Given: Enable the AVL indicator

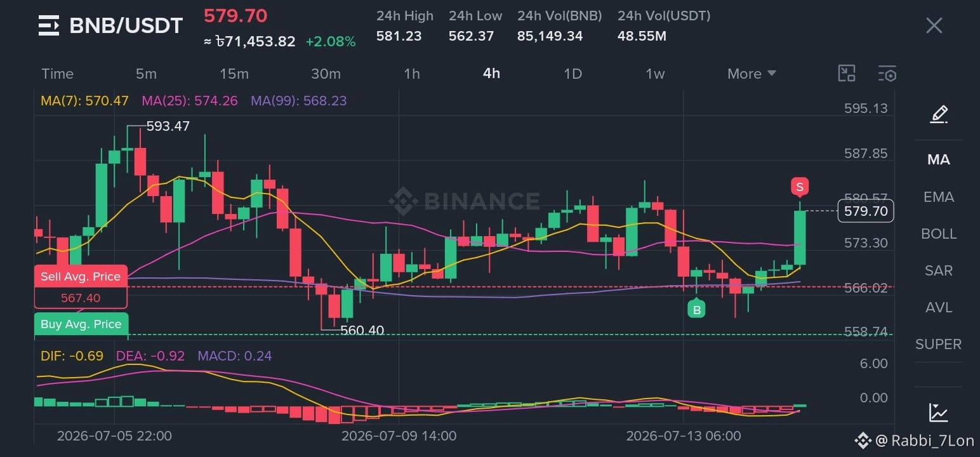Looking at the screenshot, I should point(938,307).
